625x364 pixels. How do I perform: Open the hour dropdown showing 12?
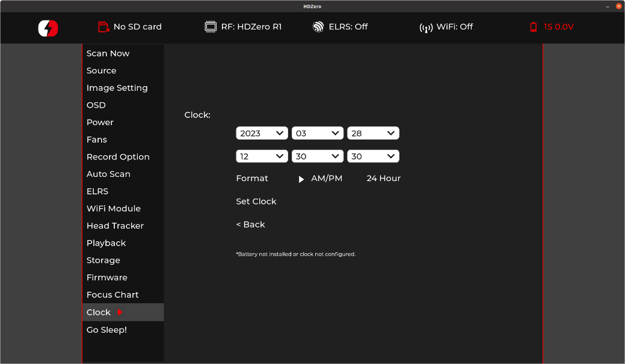[262, 156]
